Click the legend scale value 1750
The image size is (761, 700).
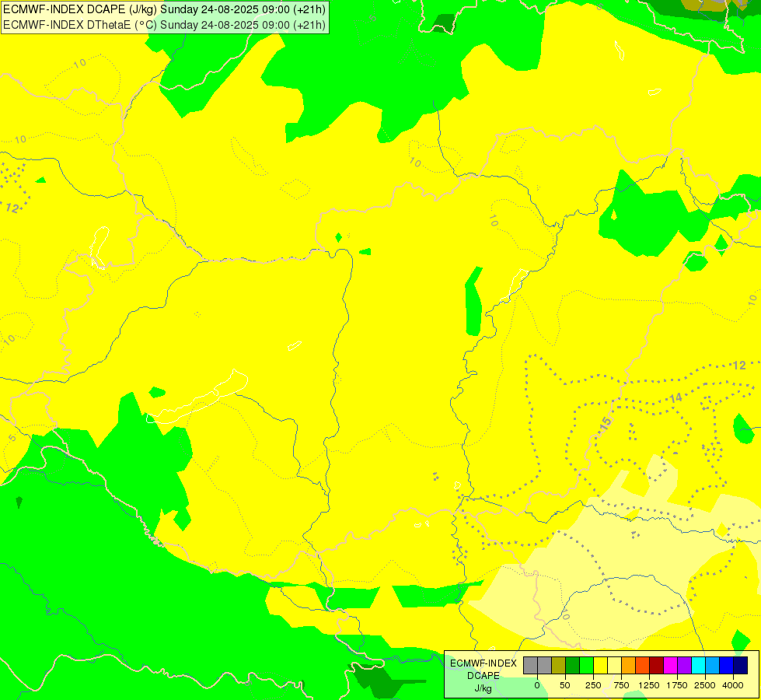[677, 685]
